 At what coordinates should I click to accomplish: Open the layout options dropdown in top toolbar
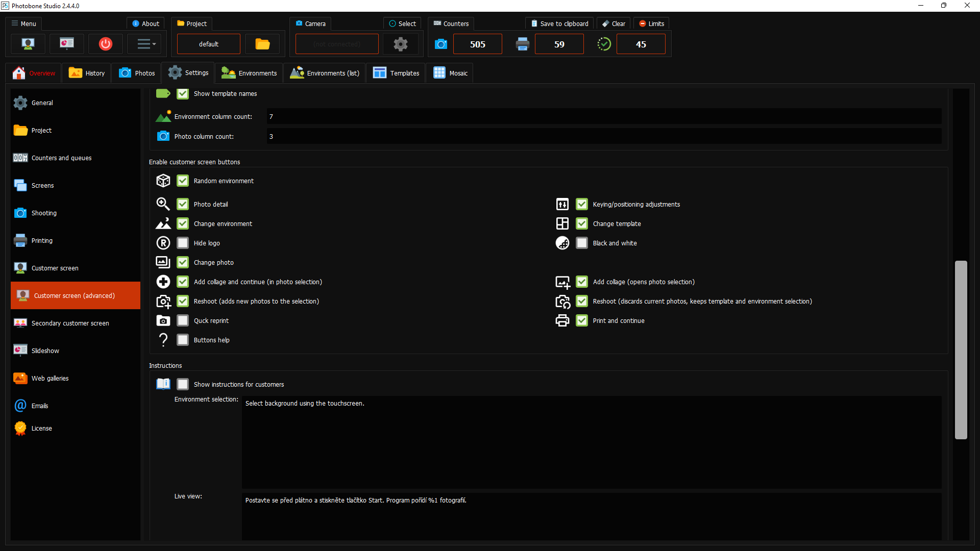tap(144, 44)
